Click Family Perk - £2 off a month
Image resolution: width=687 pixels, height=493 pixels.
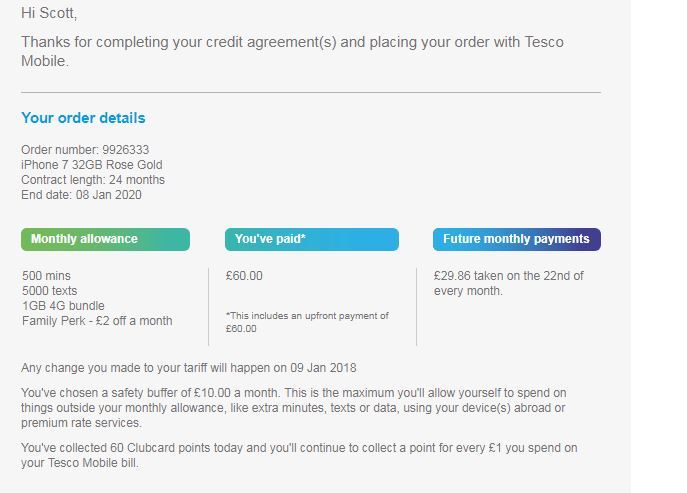coord(97,321)
